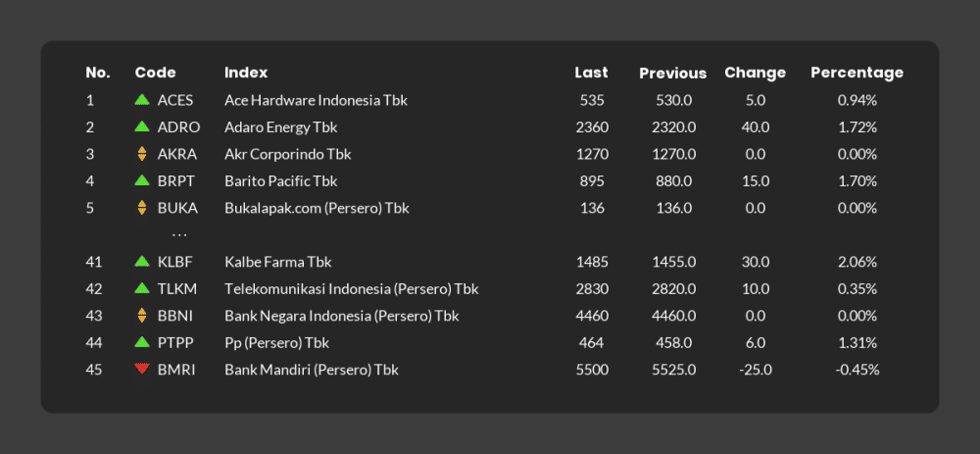Click the green up arrow beside KLBF
The image size is (980, 454).
[x=142, y=261]
